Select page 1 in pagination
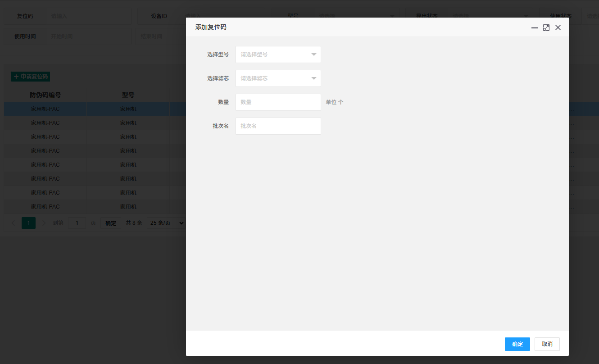 (28, 223)
